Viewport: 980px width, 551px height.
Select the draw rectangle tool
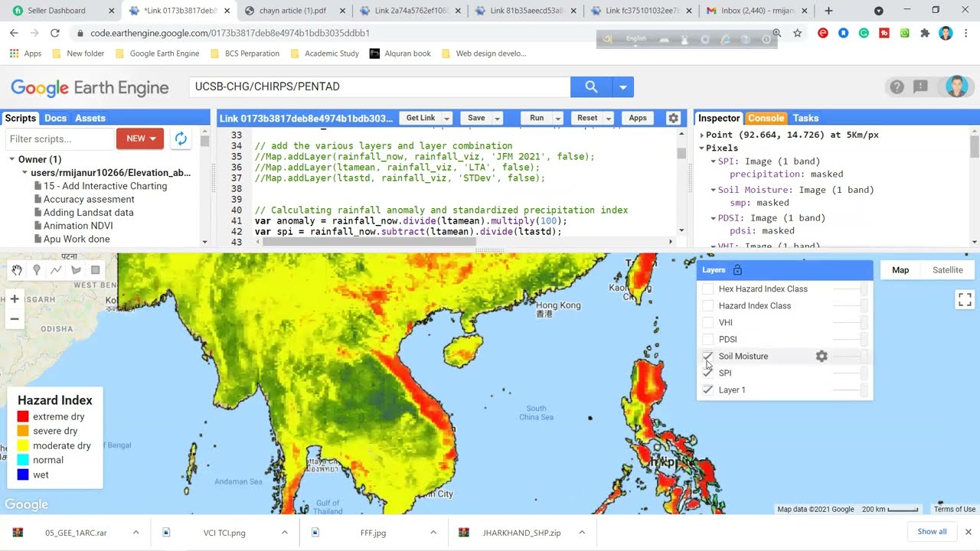coord(95,270)
